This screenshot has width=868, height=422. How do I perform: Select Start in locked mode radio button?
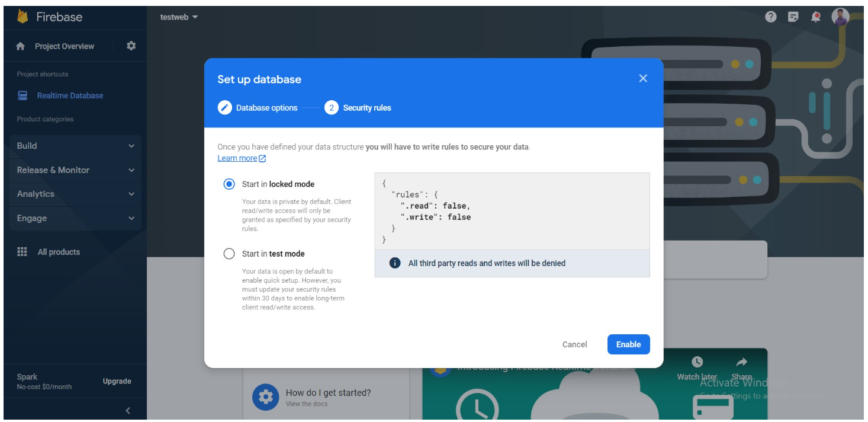[229, 184]
